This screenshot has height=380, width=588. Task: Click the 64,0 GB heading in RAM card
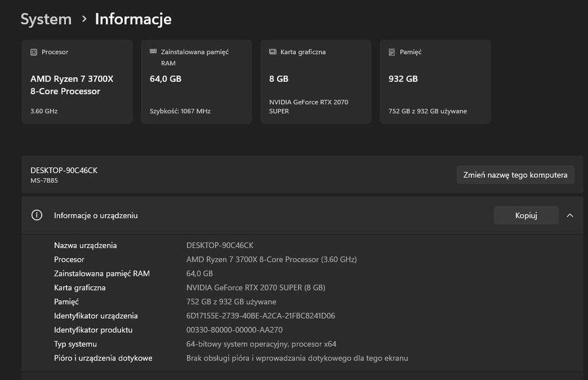tap(165, 79)
